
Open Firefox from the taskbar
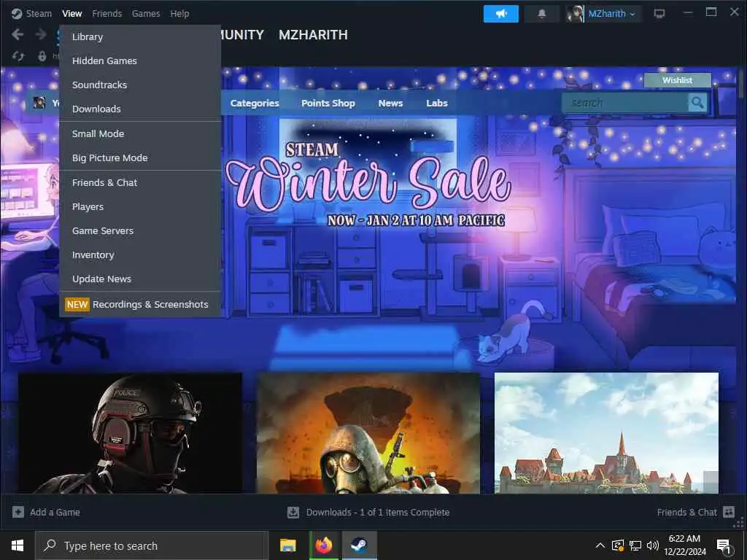click(324, 545)
